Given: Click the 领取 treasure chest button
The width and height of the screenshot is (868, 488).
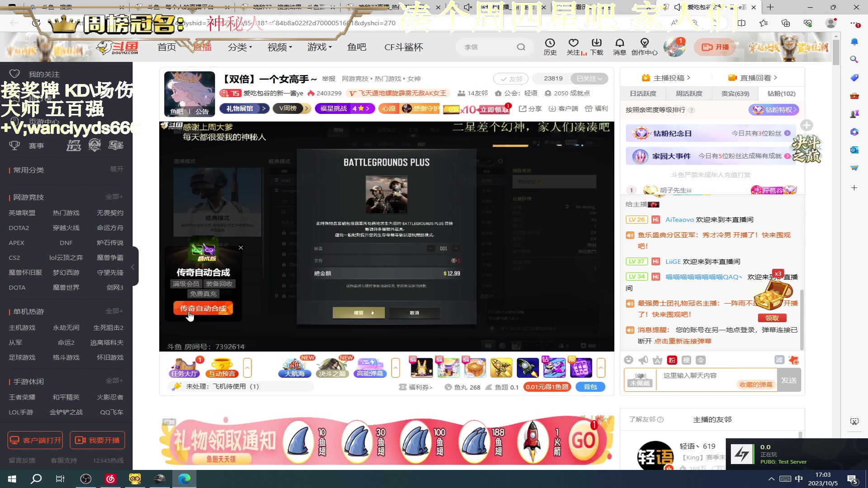Looking at the screenshot, I should (x=772, y=318).
